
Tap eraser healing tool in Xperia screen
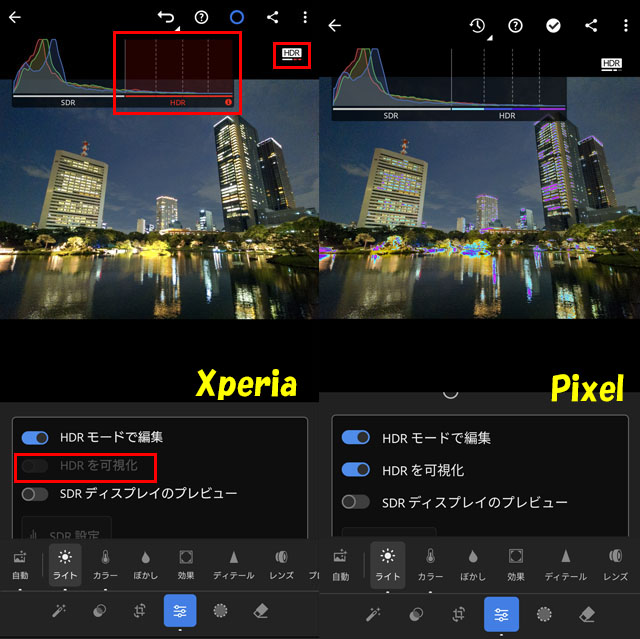[261, 611]
